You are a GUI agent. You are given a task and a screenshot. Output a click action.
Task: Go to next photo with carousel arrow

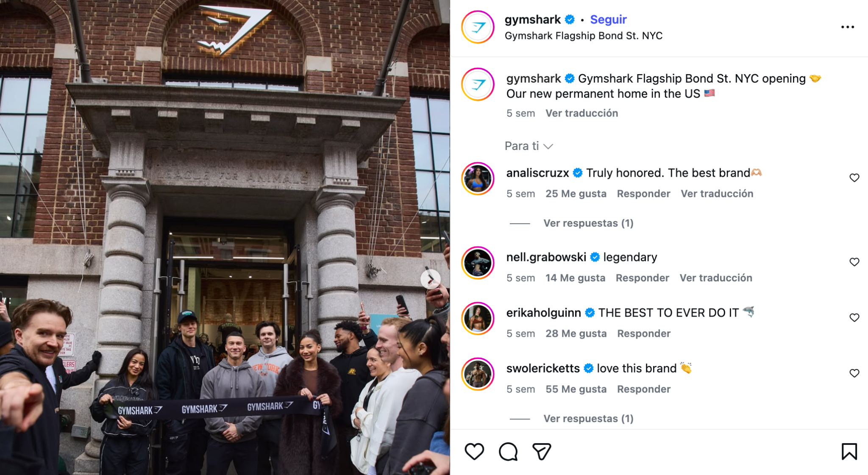pos(430,279)
